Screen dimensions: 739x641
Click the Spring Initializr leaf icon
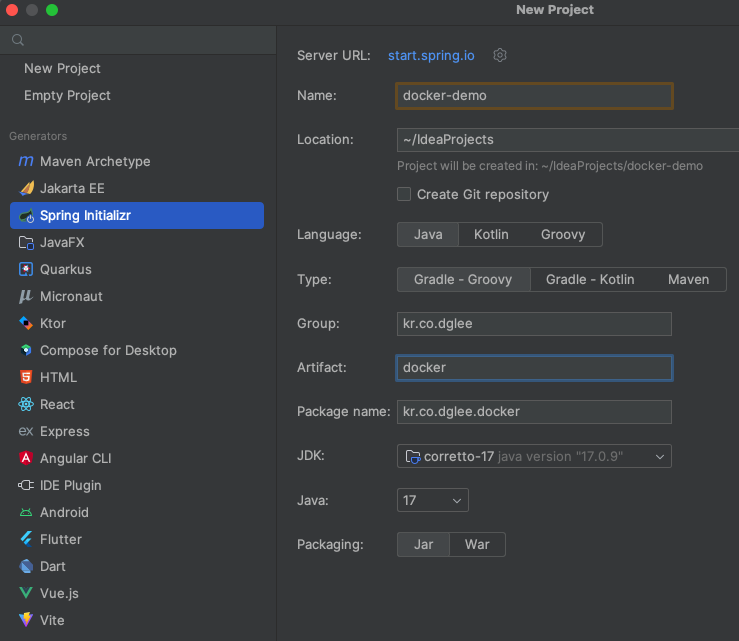26,215
